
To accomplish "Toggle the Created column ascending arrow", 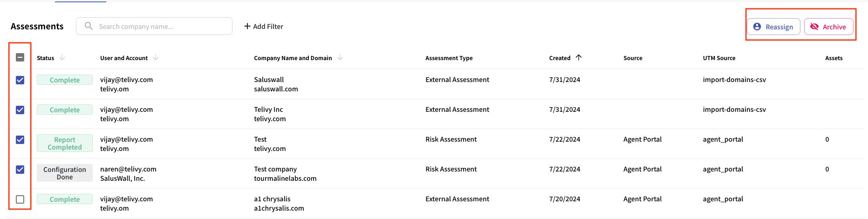I will click(x=579, y=57).
